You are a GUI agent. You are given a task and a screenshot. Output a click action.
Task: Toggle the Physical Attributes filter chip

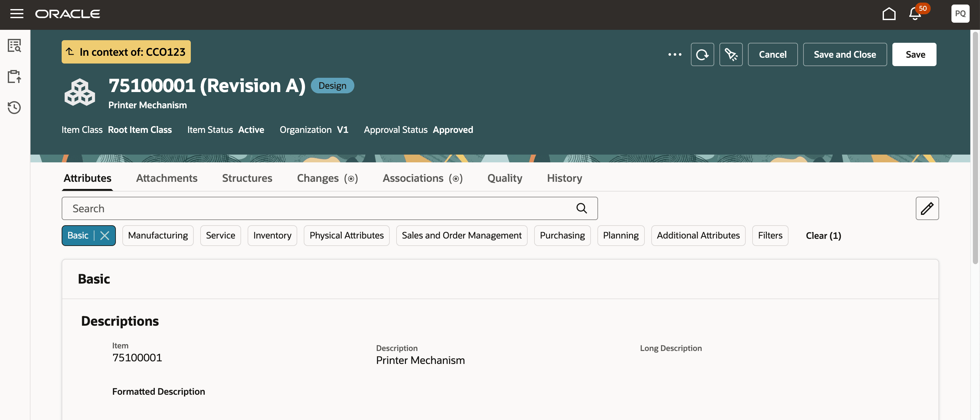pyautogui.click(x=346, y=236)
